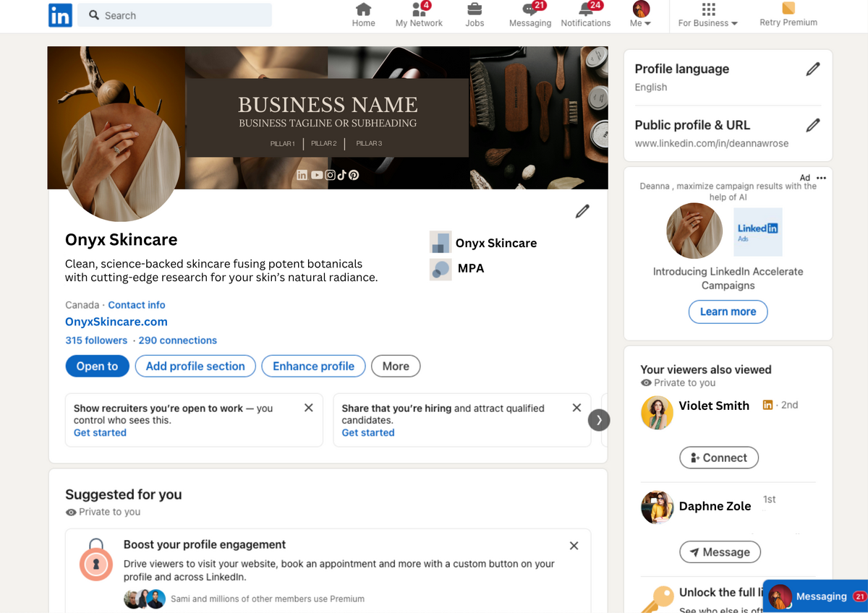Image resolution: width=868 pixels, height=613 pixels.
Task: Connect with Violet Smith
Action: click(x=719, y=458)
